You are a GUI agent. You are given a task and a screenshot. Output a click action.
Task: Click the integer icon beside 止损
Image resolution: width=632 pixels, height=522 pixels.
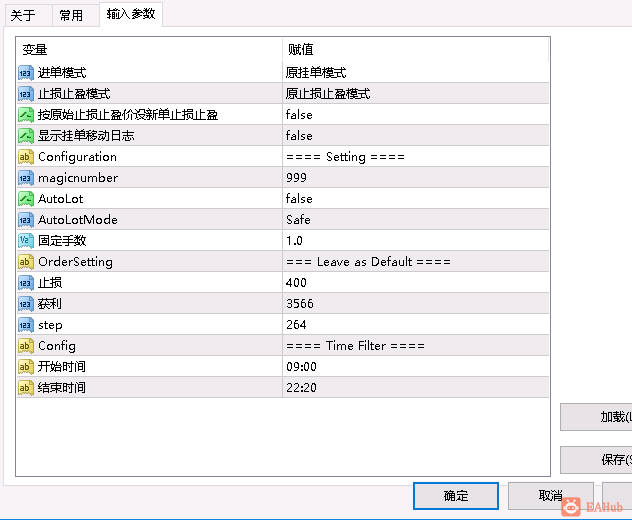coord(26,283)
